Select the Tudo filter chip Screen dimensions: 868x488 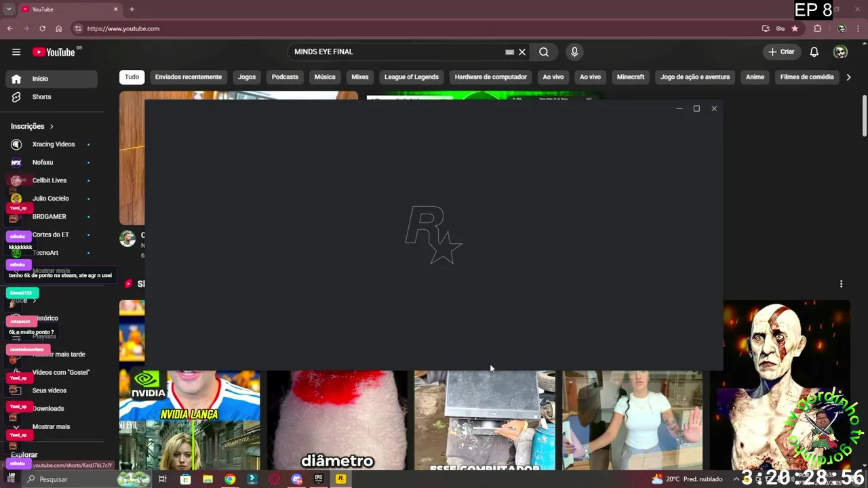(132, 77)
